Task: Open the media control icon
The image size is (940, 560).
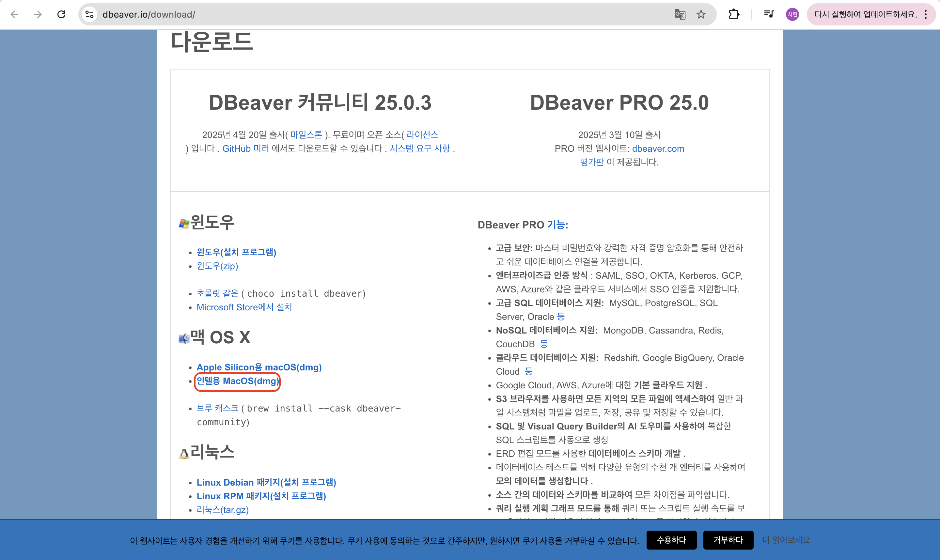Action: coord(769,14)
